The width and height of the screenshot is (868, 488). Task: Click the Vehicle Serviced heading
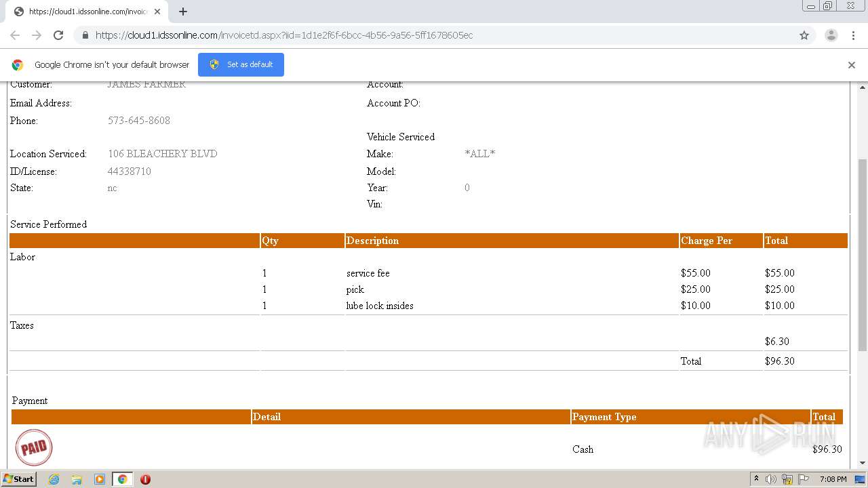point(401,137)
